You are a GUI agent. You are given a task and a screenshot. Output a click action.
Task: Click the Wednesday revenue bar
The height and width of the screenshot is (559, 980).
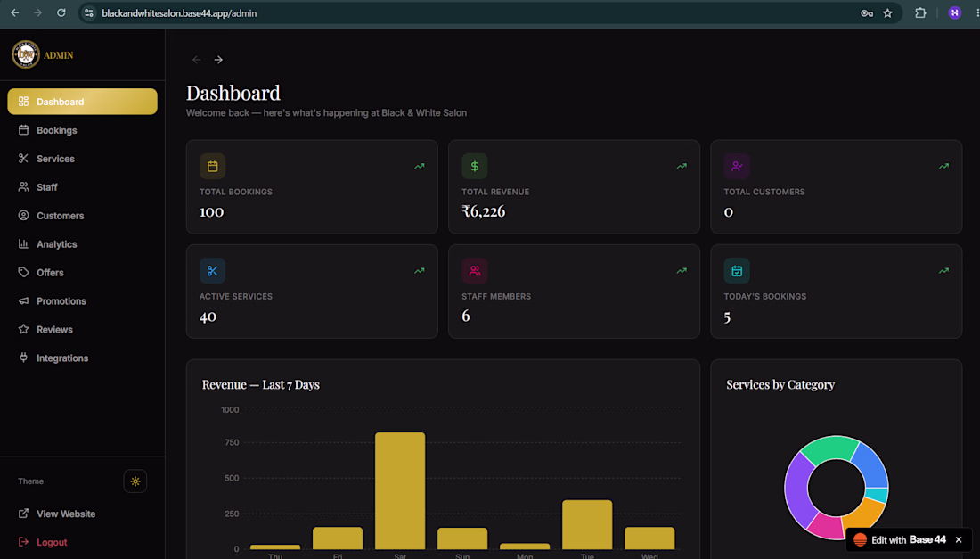pyautogui.click(x=649, y=538)
